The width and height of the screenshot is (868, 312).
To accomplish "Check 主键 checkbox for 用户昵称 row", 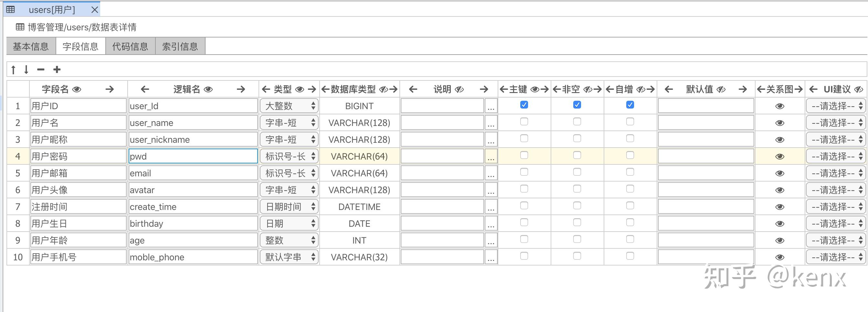I will [524, 139].
